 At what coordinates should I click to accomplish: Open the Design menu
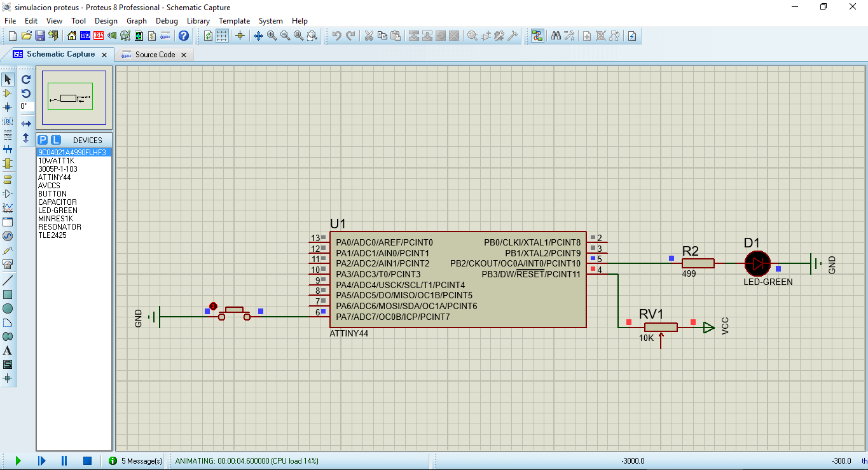point(106,21)
